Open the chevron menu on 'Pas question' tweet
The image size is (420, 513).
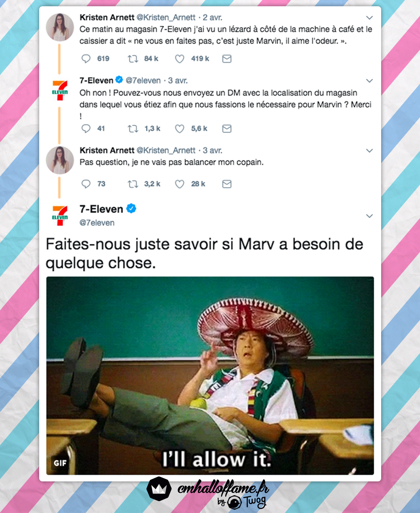pyautogui.click(x=370, y=150)
